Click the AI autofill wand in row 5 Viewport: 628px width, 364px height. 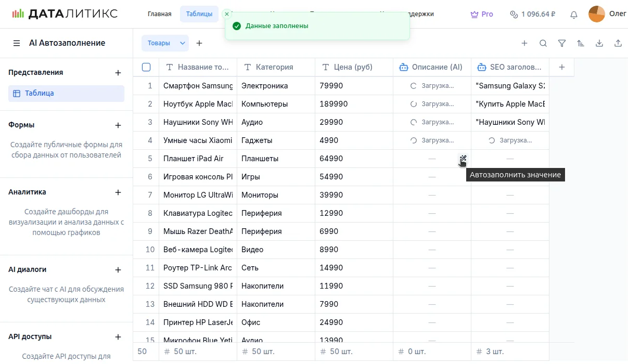(x=463, y=159)
